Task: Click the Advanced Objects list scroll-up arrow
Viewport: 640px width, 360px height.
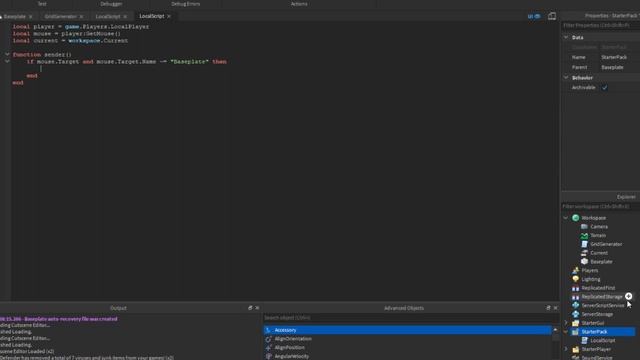Action: (x=555, y=329)
